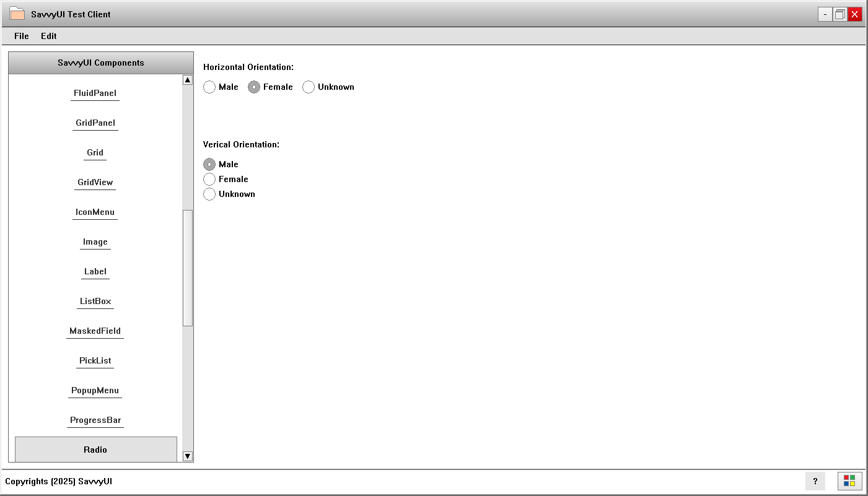
Task: Select horizontal Male radio button
Action: pos(209,87)
